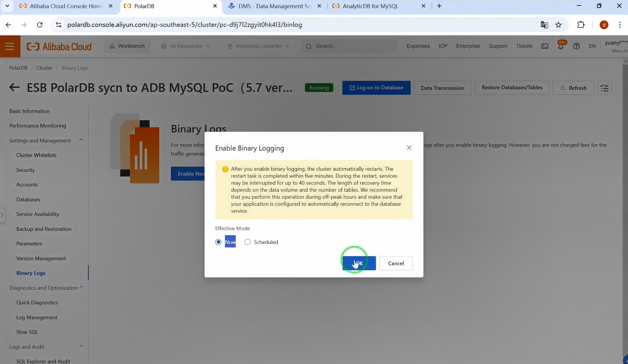Screen dimensions: 628x364
Task: Collapse Logs and Audit section
Action: pos(81,346)
